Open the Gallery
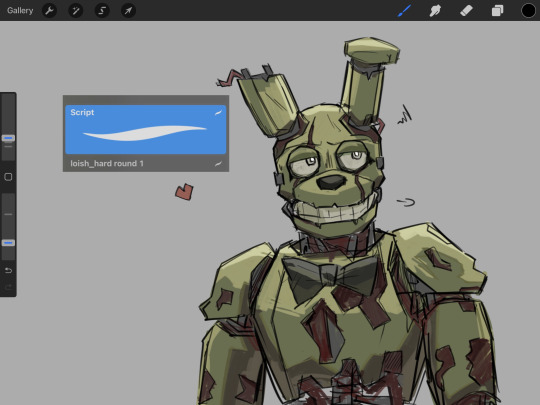 (20, 10)
